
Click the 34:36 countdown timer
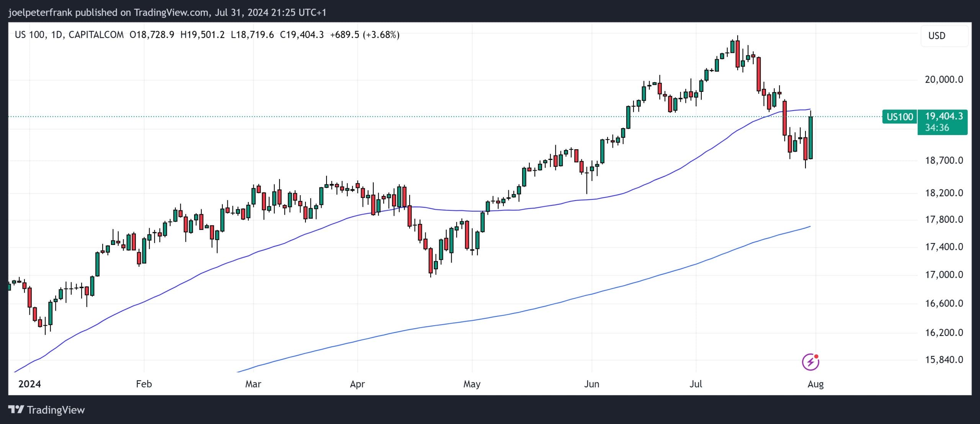[x=937, y=127]
